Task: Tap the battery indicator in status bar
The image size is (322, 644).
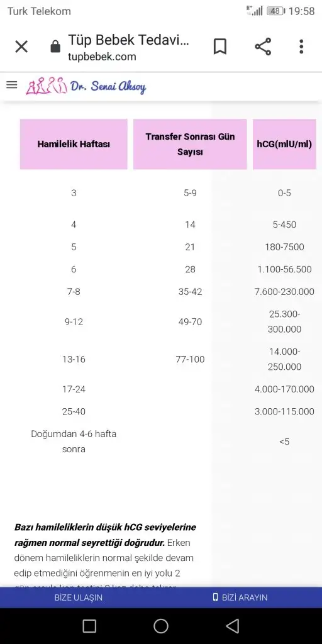Action: point(275,11)
